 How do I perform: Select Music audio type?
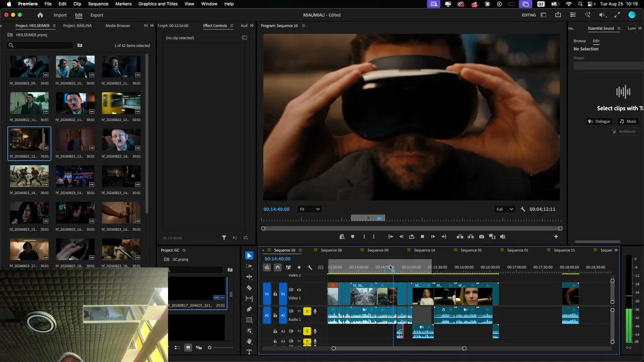click(628, 121)
